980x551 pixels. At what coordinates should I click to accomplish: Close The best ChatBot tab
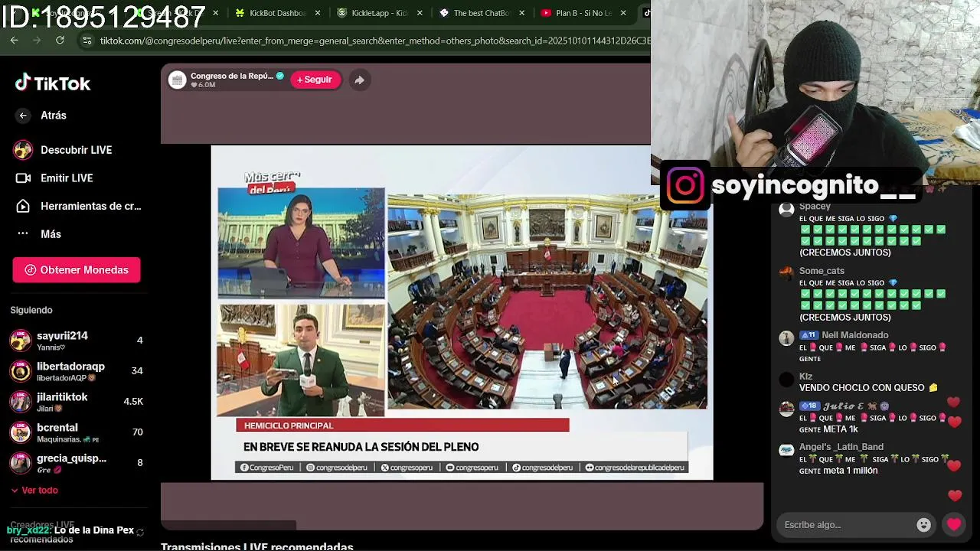[x=521, y=13]
